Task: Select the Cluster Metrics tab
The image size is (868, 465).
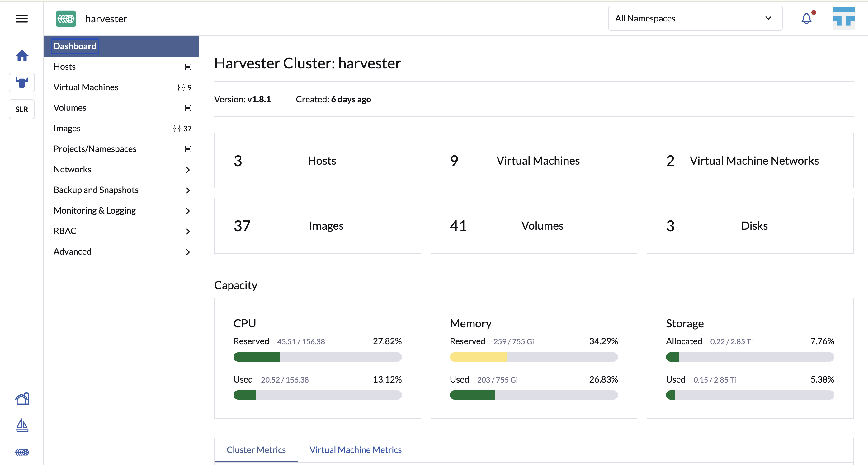Action: point(256,450)
